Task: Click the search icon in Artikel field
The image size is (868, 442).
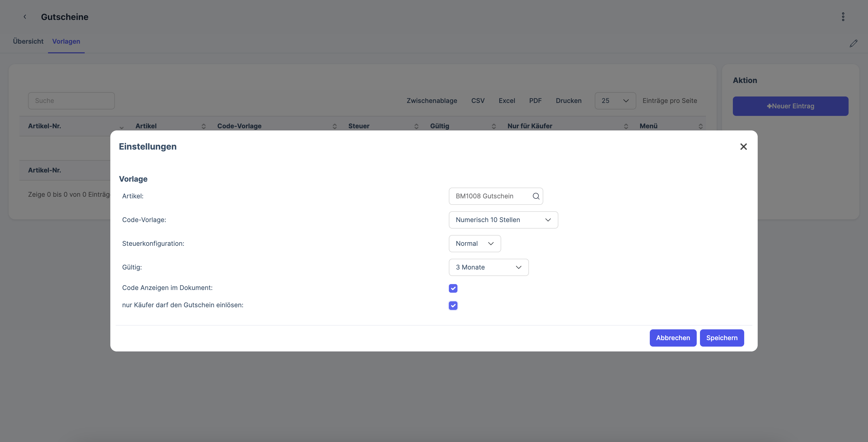Action: click(536, 196)
